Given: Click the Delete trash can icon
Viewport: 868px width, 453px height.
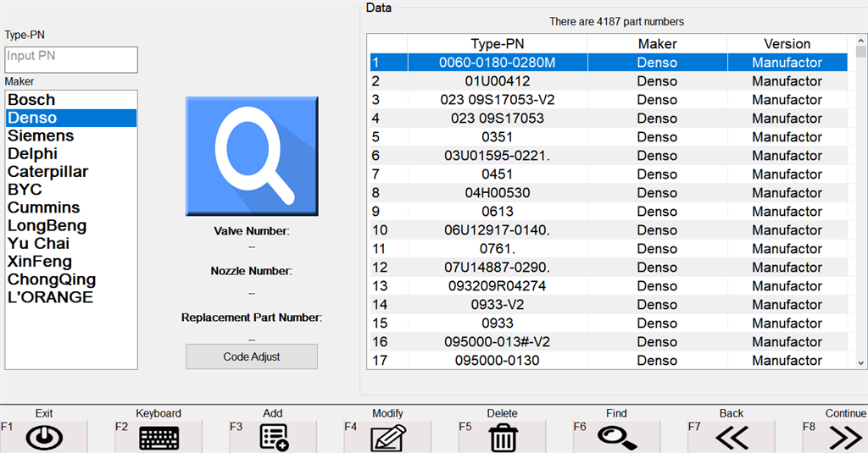Looking at the screenshot, I should click(x=503, y=437).
